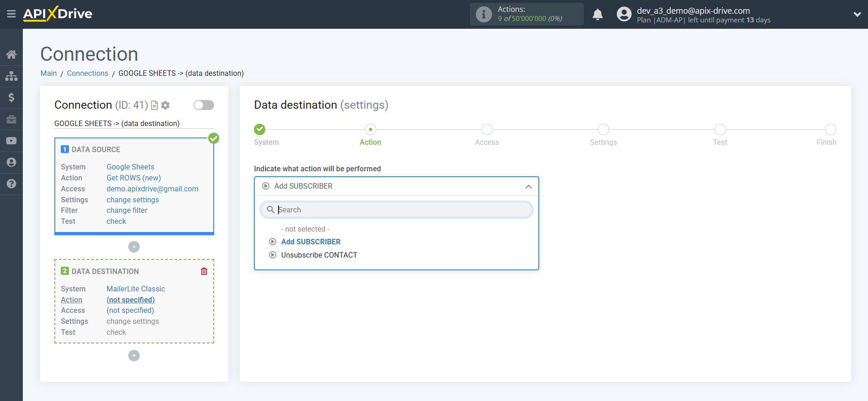Open the Connections breadcrumb link
Viewport: 868px width, 401px height.
[x=88, y=73]
